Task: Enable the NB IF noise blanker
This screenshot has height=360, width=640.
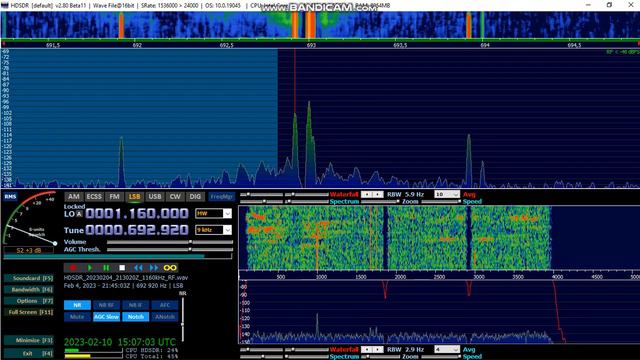Action: coord(136,305)
